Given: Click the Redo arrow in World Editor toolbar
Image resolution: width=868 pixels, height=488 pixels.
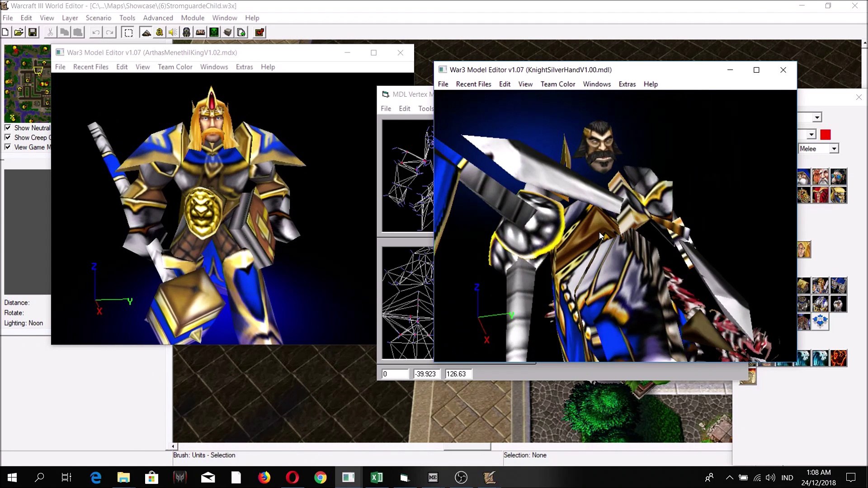Looking at the screenshot, I should click(x=110, y=32).
